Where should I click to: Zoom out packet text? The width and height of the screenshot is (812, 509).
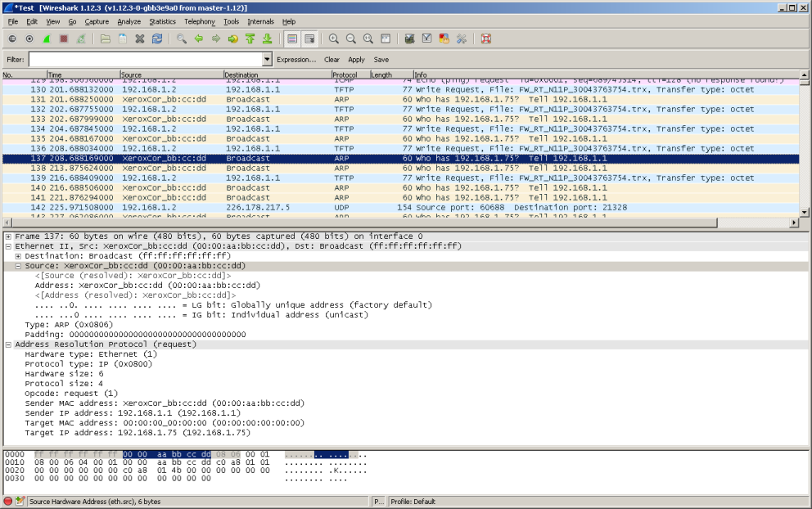pyautogui.click(x=350, y=38)
